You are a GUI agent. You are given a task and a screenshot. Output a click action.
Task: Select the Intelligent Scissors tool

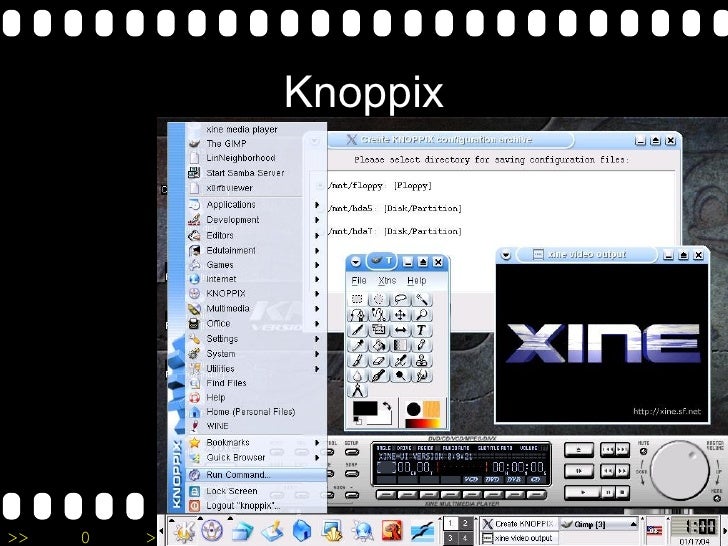point(379,315)
